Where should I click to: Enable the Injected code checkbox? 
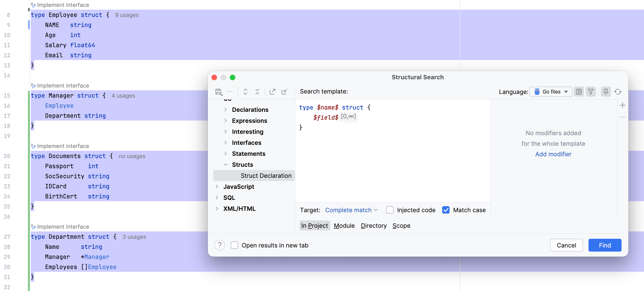pyautogui.click(x=390, y=210)
